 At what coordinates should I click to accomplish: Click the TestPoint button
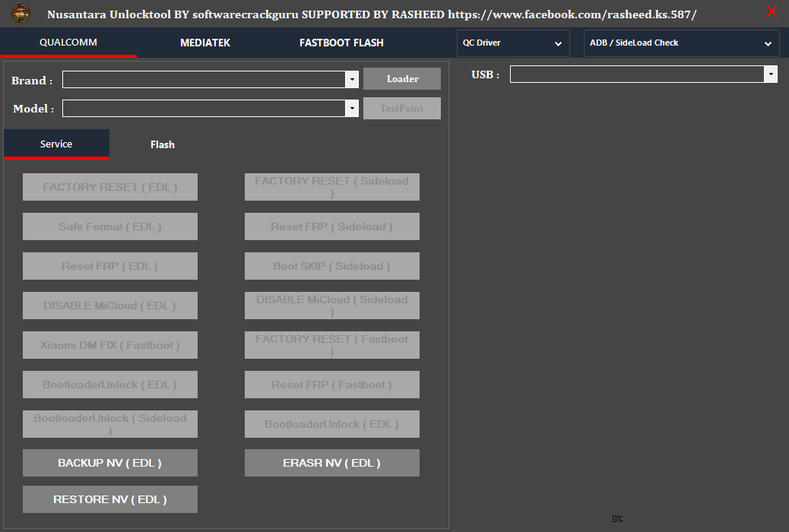click(x=401, y=108)
